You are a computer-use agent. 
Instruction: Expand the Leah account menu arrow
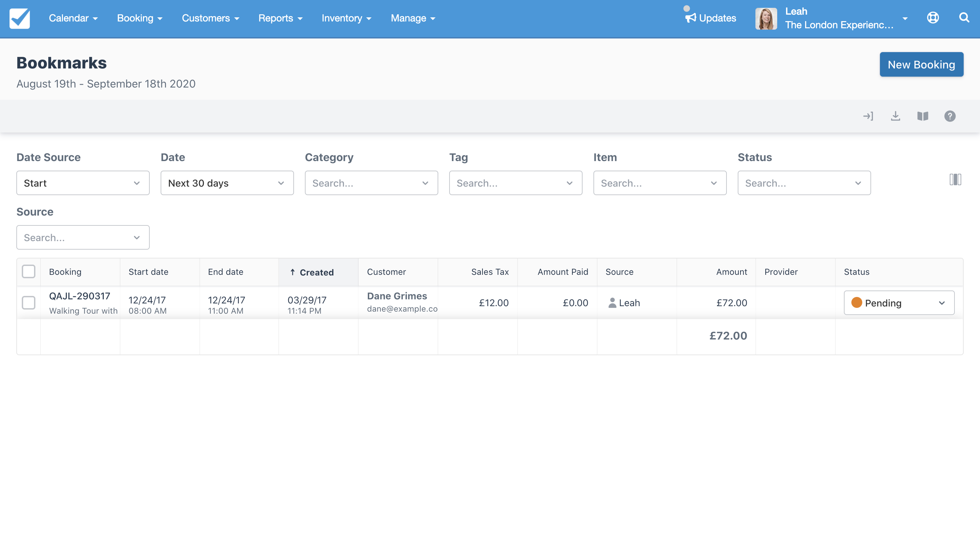point(905,18)
